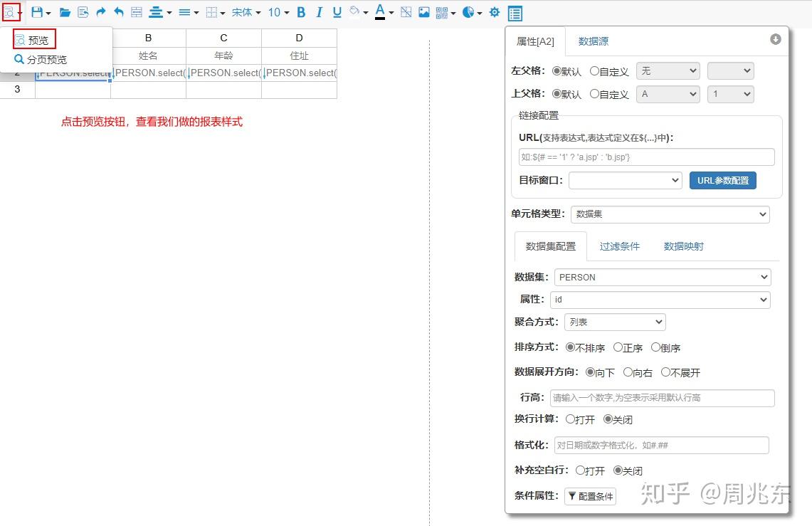Select the 姓名 header cell
This screenshot has width=812, height=526.
pos(148,56)
